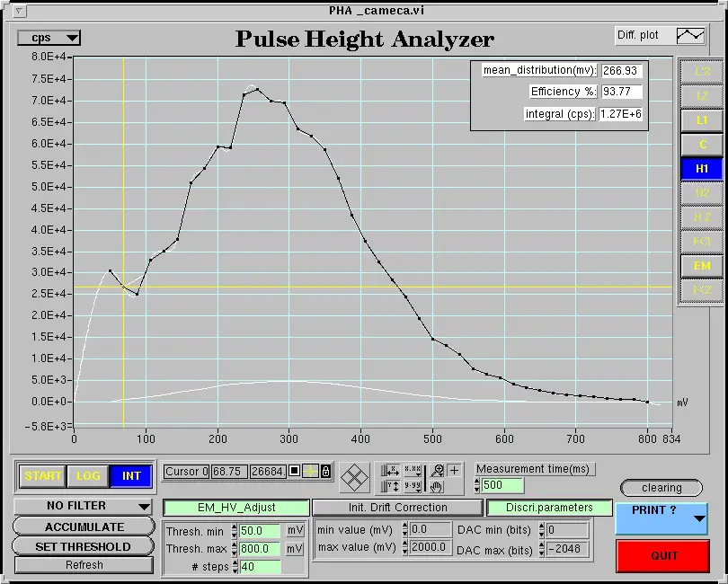Expand the NO FILTER dropdown
This screenshot has height=584, width=728.
coord(83,506)
